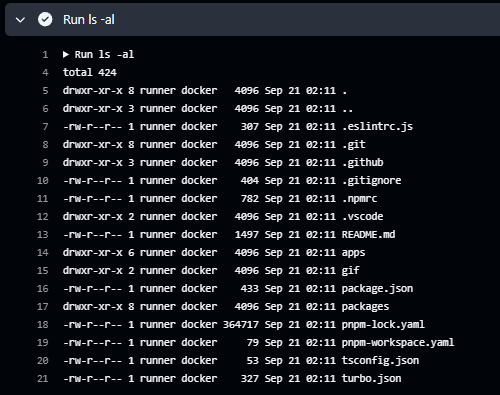Select the 'Run ls -al' step header title
The image size is (500, 395).
coord(89,20)
